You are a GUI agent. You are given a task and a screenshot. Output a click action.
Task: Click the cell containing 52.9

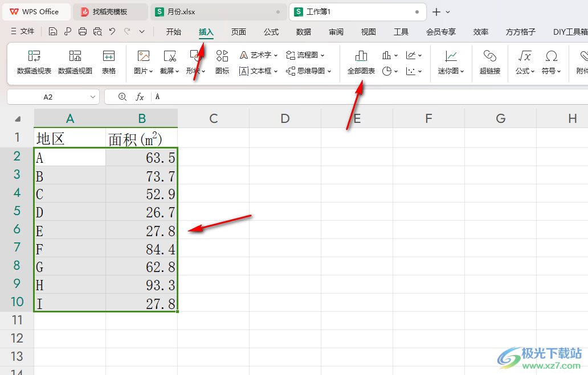pos(141,193)
